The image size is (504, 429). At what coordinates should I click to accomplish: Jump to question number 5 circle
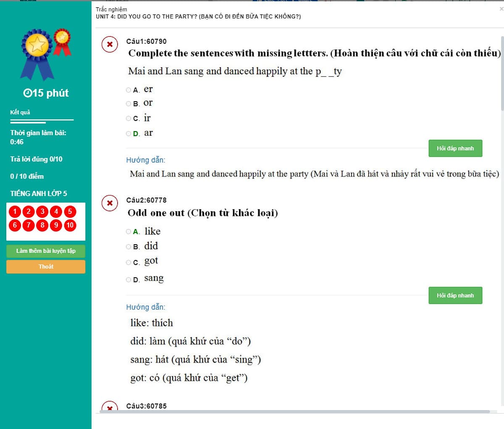pos(70,211)
